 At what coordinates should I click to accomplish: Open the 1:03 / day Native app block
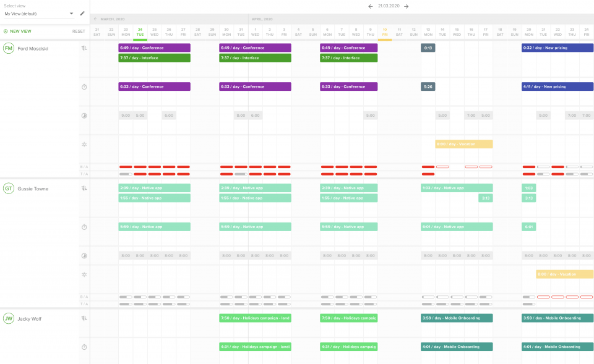pos(457,188)
